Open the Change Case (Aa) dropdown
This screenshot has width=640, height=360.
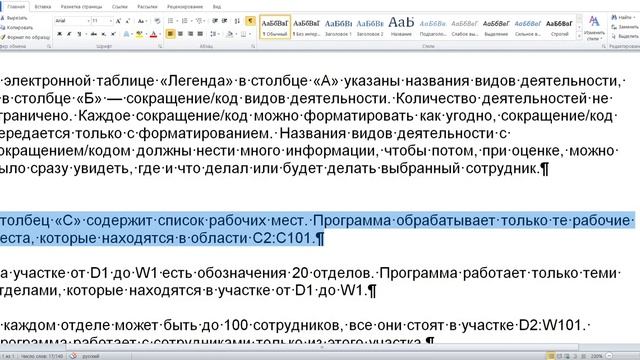[x=142, y=21]
